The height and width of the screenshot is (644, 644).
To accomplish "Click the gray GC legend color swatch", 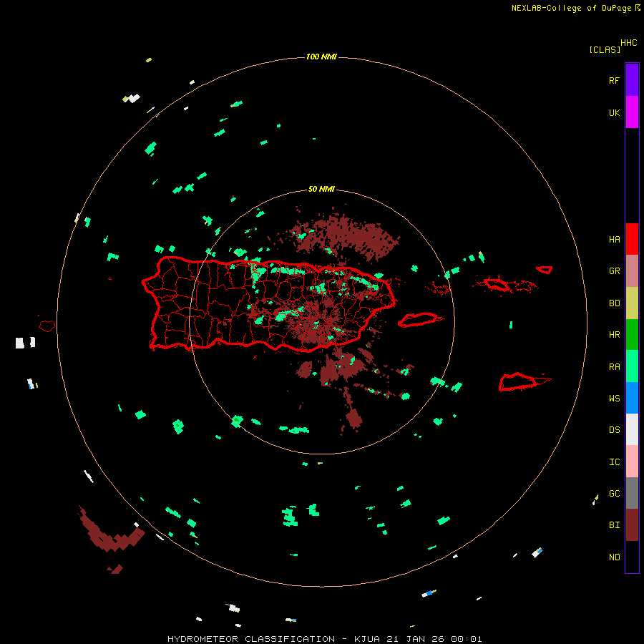I will (632, 493).
